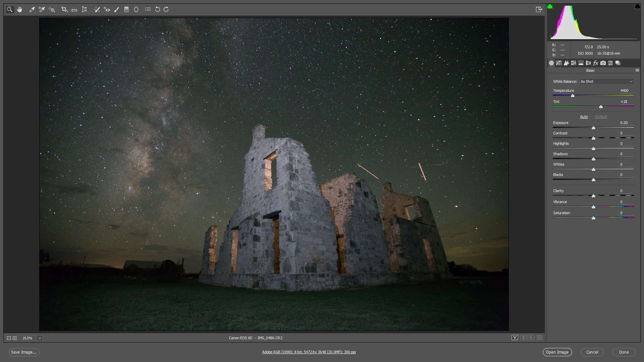Rotate the image counterclockwise

157,9
